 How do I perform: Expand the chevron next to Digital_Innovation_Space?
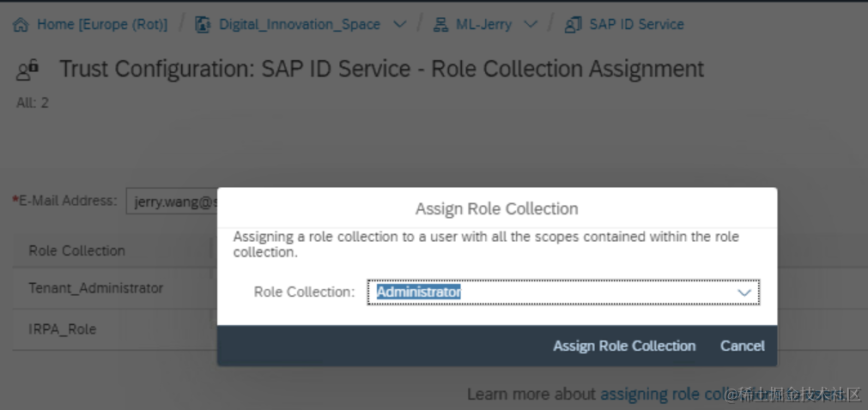[399, 24]
